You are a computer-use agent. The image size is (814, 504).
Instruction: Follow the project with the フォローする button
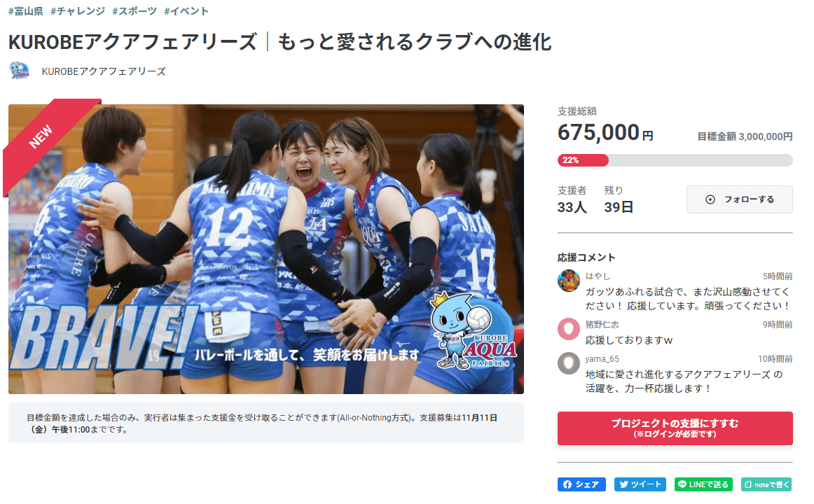point(739,199)
